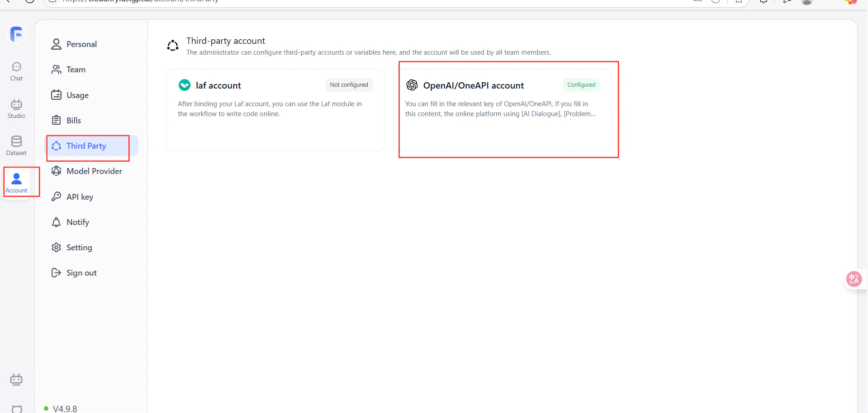Click the bookmark star in the address bar

(x=739, y=2)
